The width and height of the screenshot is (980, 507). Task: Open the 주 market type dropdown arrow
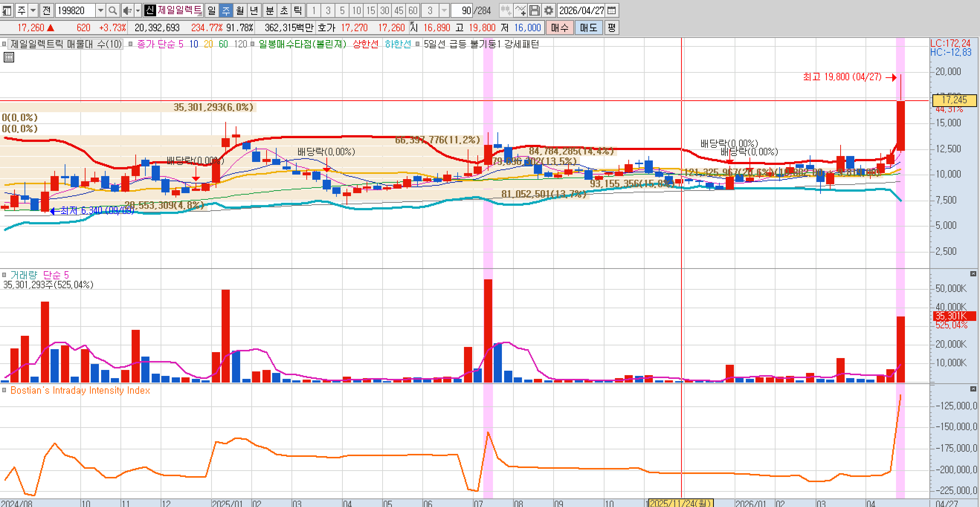[33, 11]
